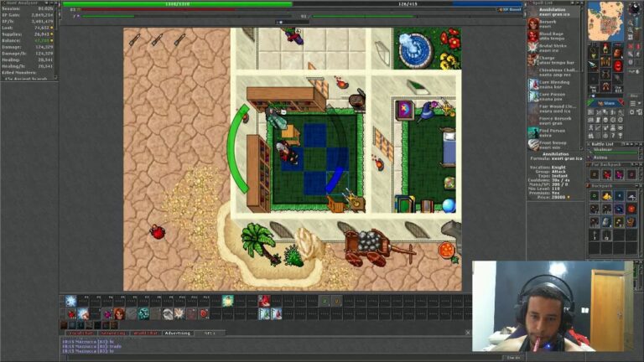This screenshot has height=362, width=644.
Task: Open the Advertising chat tab
Action: tap(177, 333)
